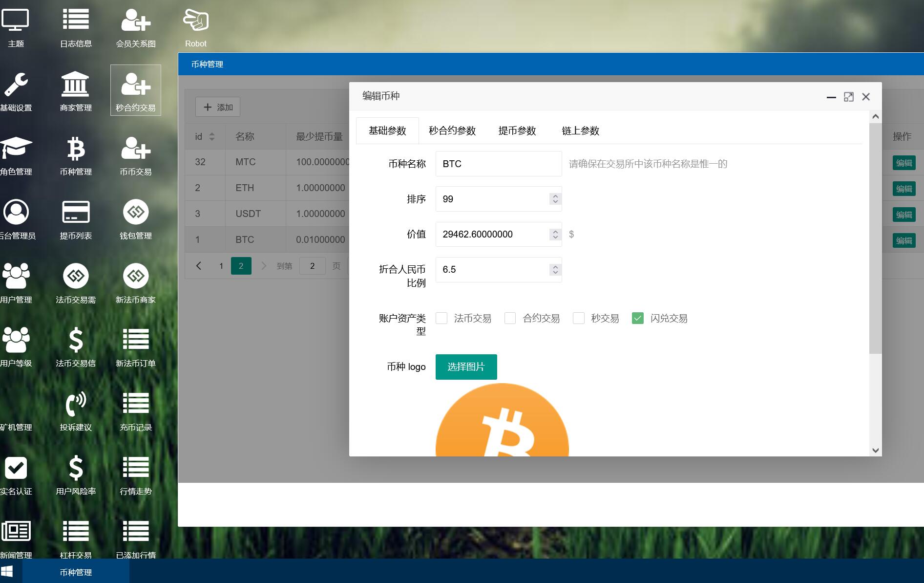Screen dimensions: 924x583
Task: Launch the Robot icon
Action: 196,28
